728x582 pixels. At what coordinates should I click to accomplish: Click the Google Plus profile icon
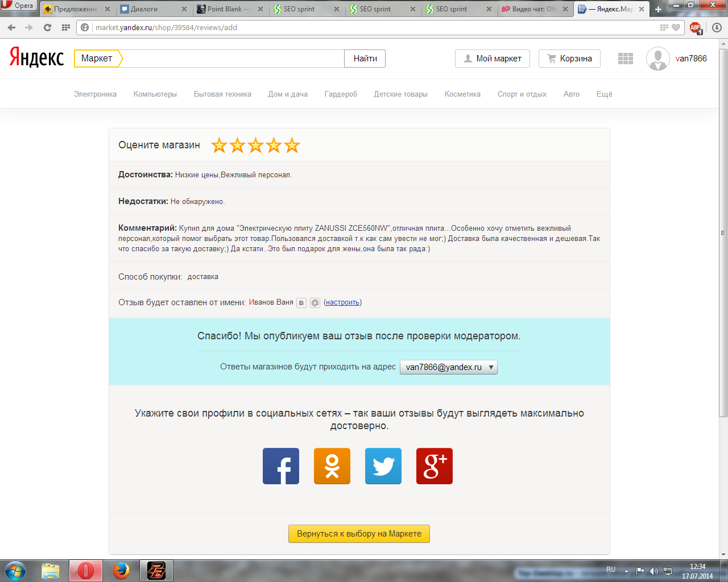(x=435, y=466)
